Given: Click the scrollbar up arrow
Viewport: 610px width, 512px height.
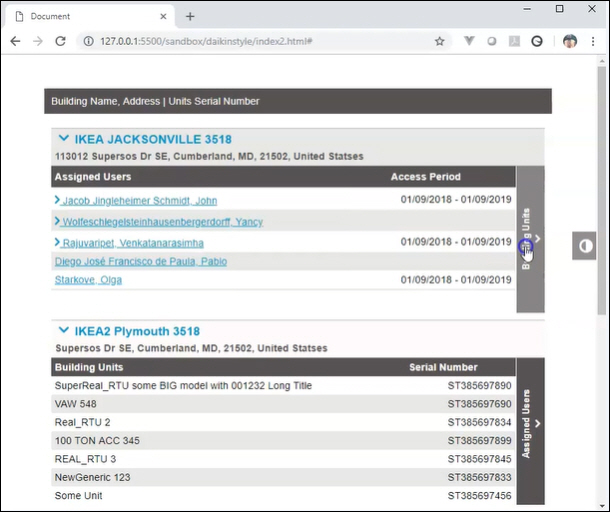Looking at the screenshot, I should coord(602,61).
